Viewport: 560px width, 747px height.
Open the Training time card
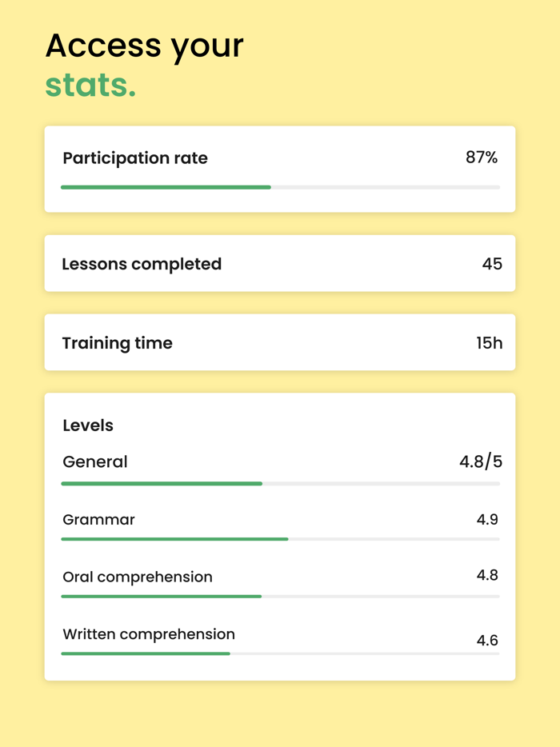click(280, 342)
